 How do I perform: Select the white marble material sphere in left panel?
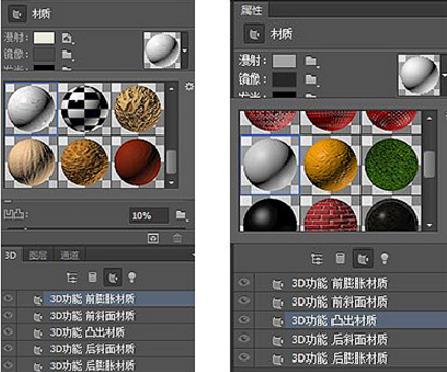[x=31, y=109]
